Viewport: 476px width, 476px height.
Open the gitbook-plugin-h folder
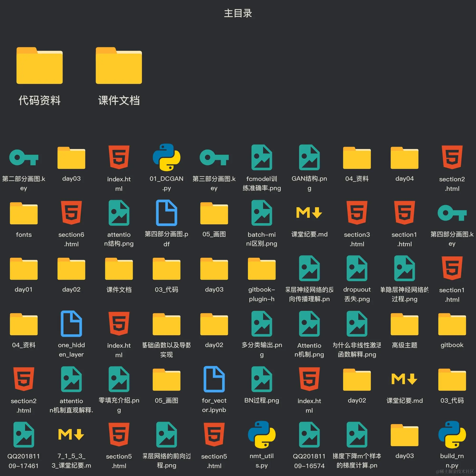(262, 269)
